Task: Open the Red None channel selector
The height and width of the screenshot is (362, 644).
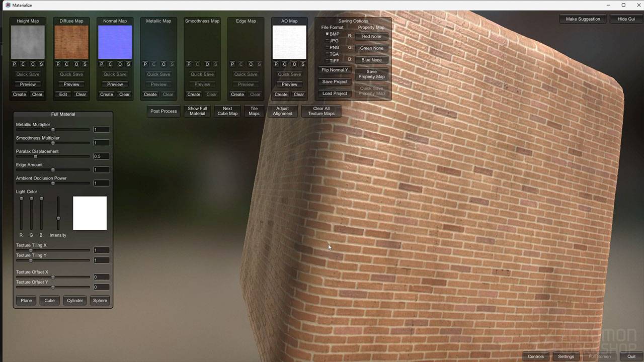Action: pos(371,37)
